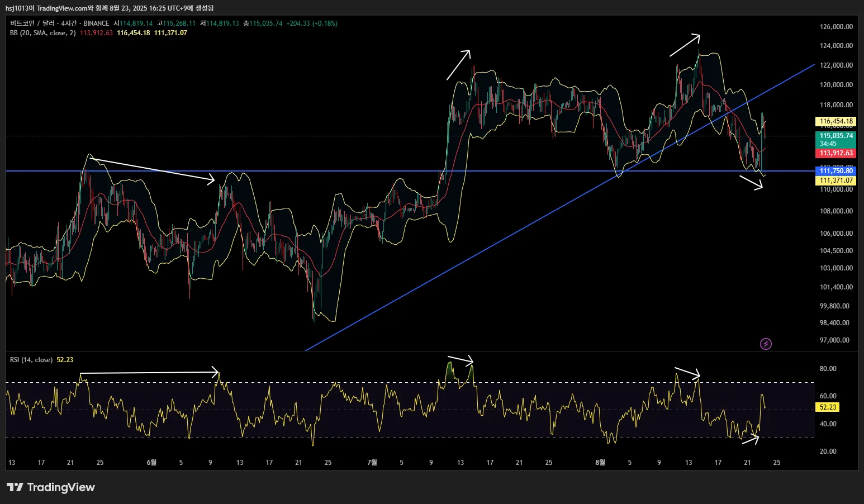
Task: Click the red 113,912.63 price label
Action: [x=835, y=153]
